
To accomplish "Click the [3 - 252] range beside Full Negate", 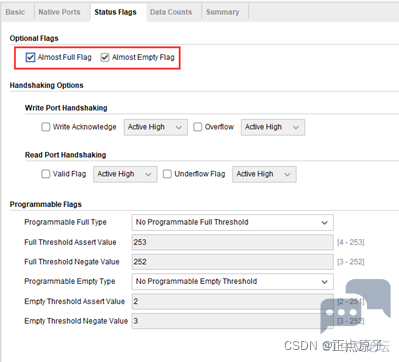I will (x=351, y=262).
